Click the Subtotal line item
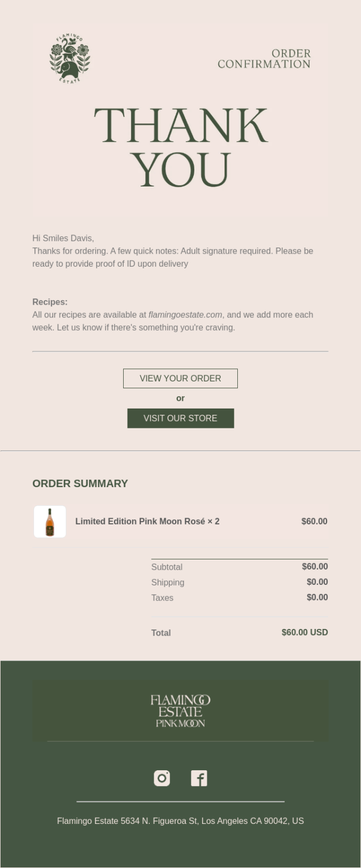The image size is (361, 868). pyautogui.click(x=167, y=567)
